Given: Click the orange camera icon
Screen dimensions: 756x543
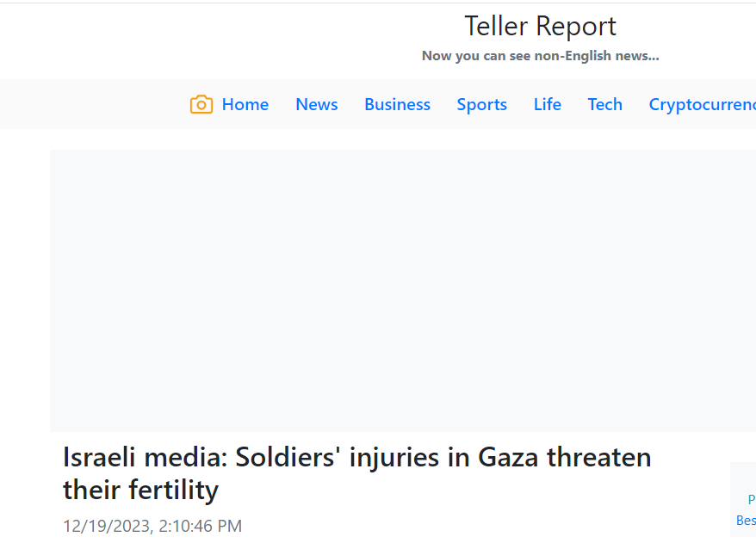Looking at the screenshot, I should click(x=201, y=105).
